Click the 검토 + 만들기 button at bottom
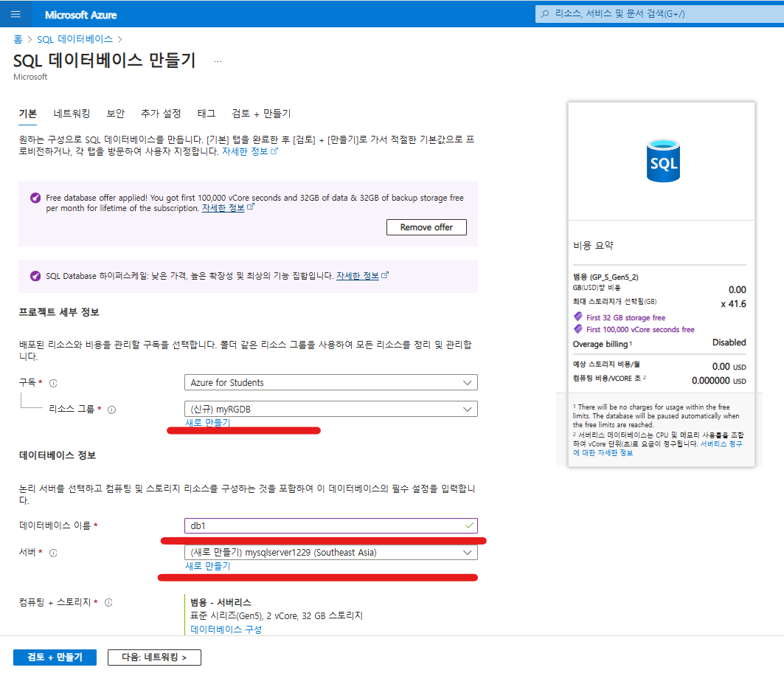This screenshot has height=673, width=784. pyautogui.click(x=55, y=657)
